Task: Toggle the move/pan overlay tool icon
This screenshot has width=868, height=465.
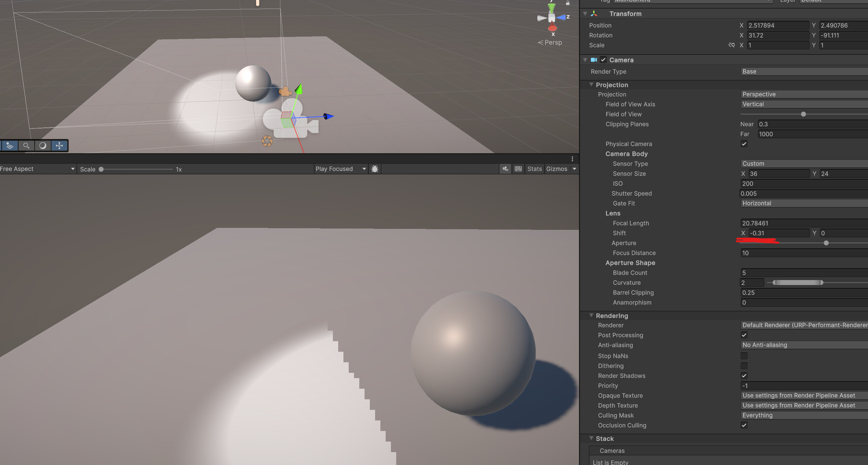Action: point(59,146)
